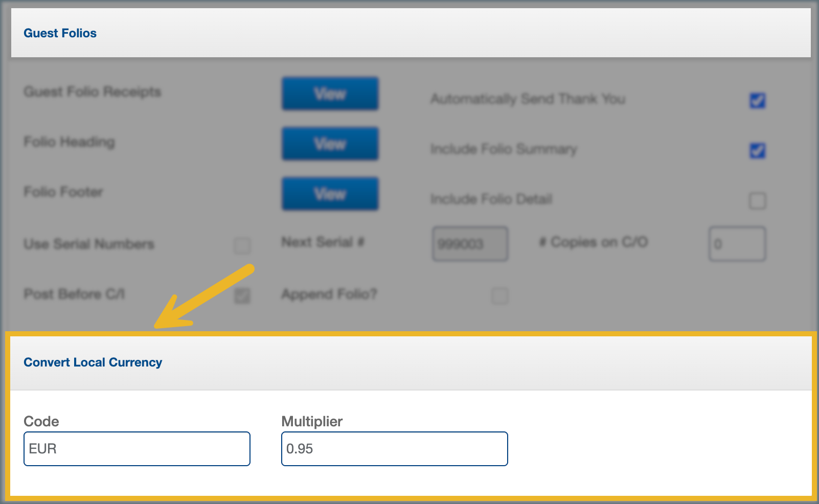This screenshot has width=819, height=504.
Task: Click View button for Guest Folio Receipts
Action: click(330, 94)
